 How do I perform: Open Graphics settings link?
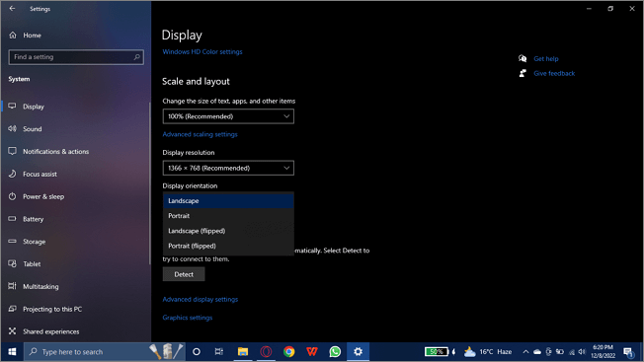pyautogui.click(x=188, y=318)
